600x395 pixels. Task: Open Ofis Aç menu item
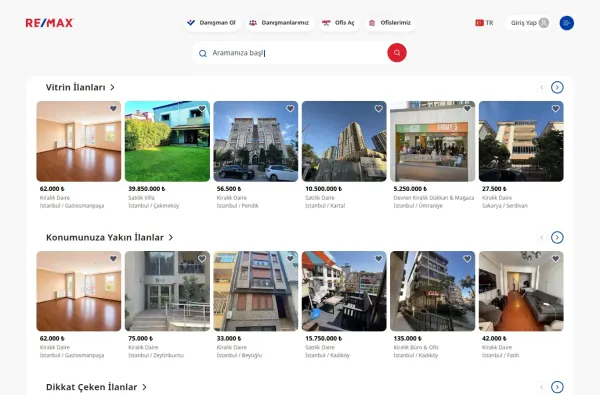coord(338,23)
